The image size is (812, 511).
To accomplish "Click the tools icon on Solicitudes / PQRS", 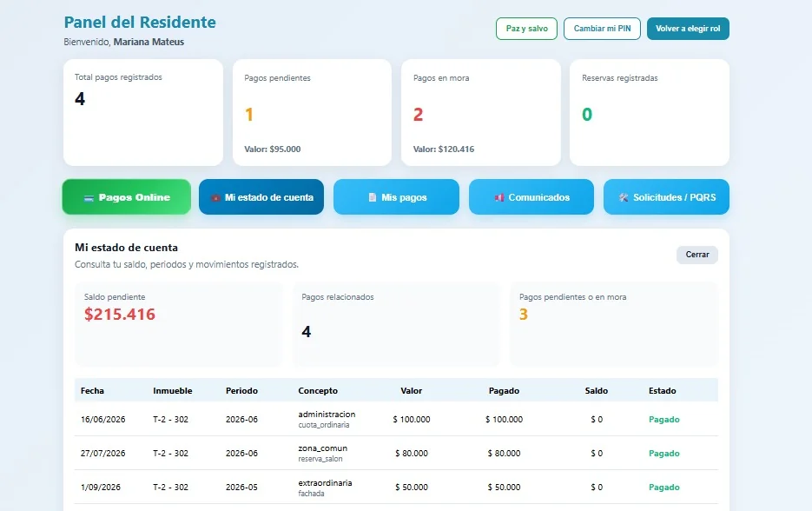I will (624, 197).
